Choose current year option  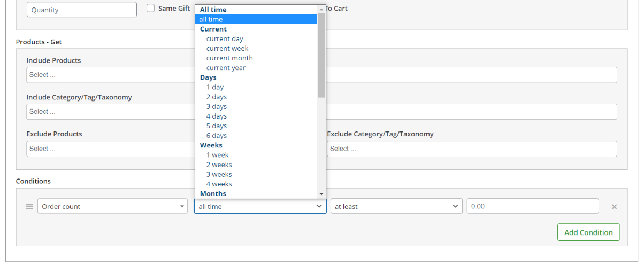[256, 67]
